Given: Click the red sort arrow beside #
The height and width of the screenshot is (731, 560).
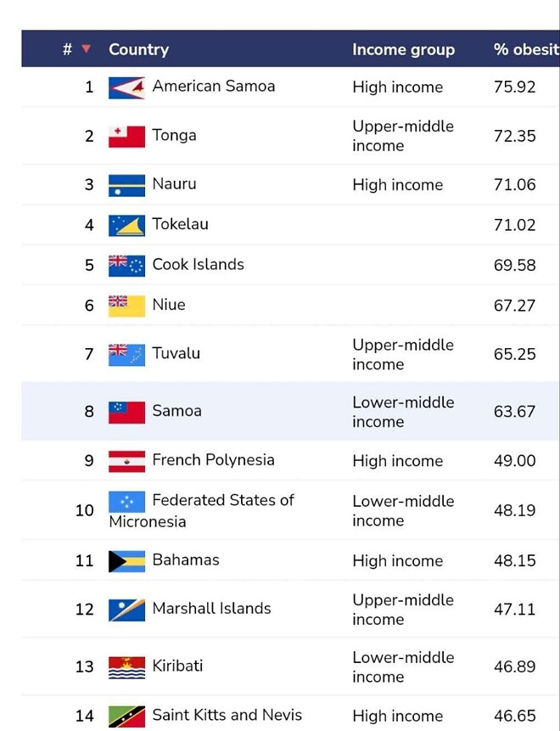Looking at the screenshot, I should click(x=86, y=49).
